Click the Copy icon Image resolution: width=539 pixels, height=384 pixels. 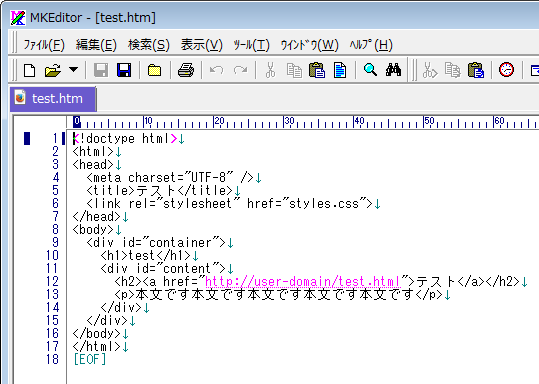point(294,70)
